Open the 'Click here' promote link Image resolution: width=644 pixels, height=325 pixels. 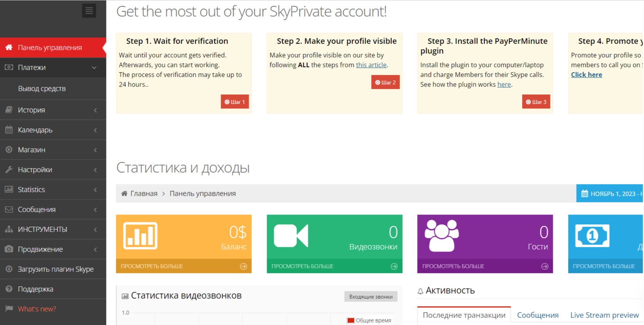pyautogui.click(x=586, y=75)
